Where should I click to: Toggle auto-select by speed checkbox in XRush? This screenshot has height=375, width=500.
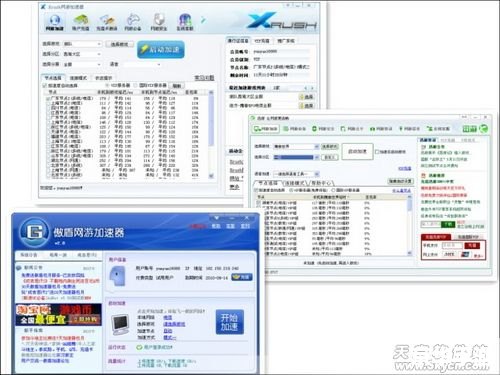45,86
